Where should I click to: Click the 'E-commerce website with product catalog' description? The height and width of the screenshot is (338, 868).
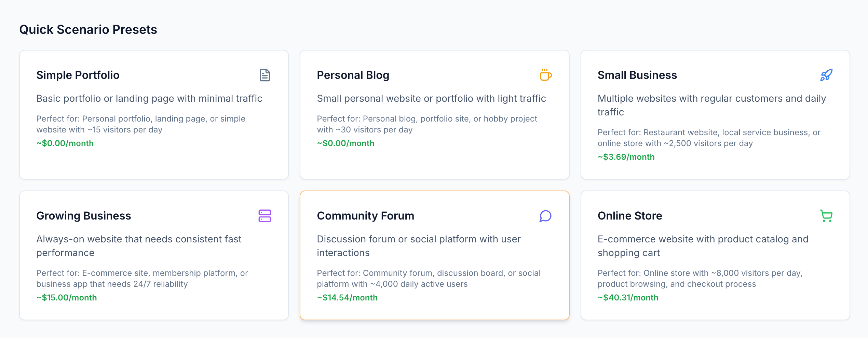coord(703,246)
